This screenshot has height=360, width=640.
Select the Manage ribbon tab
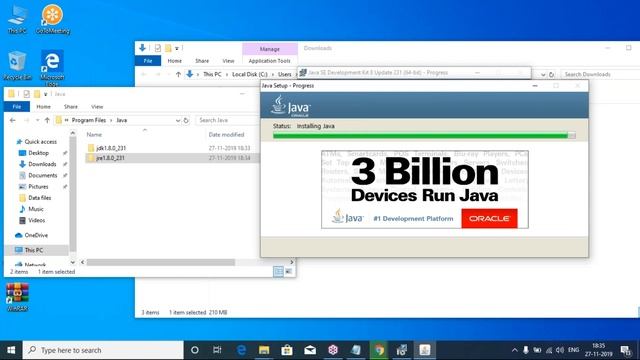click(x=270, y=49)
